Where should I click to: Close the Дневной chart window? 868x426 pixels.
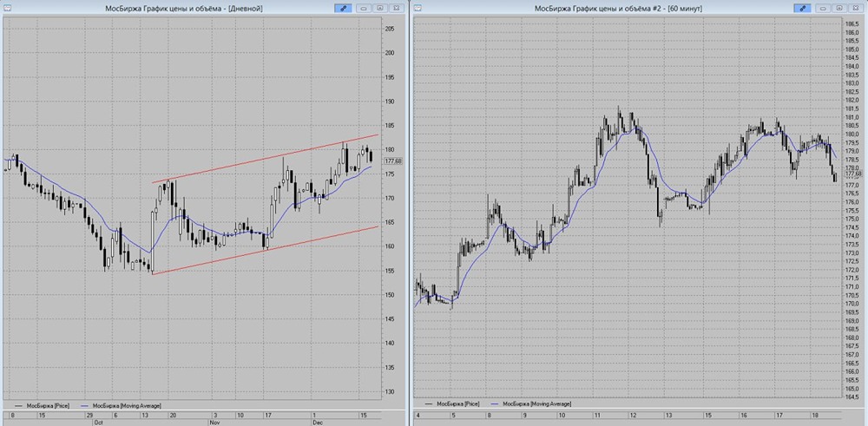pyautogui.click(x=397, y=9)
